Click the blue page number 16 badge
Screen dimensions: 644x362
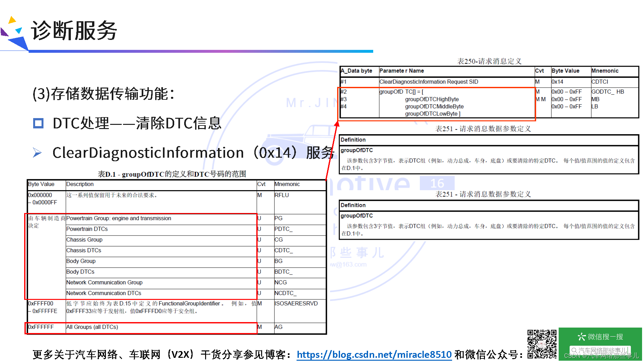click(x=437, y=183)
